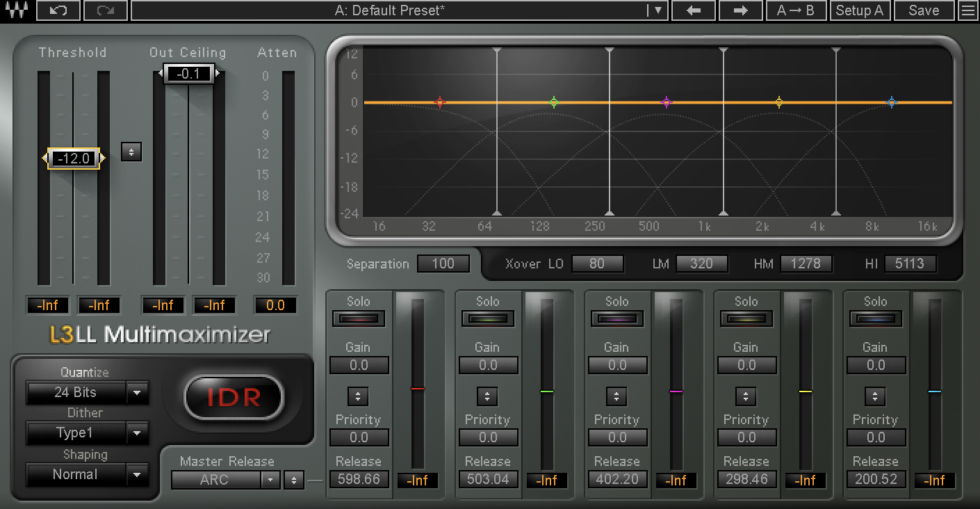Screen dimensions: 980x509
Task: Click the 80 Hz crossover line in graph
Action: (x=496, y=132)
